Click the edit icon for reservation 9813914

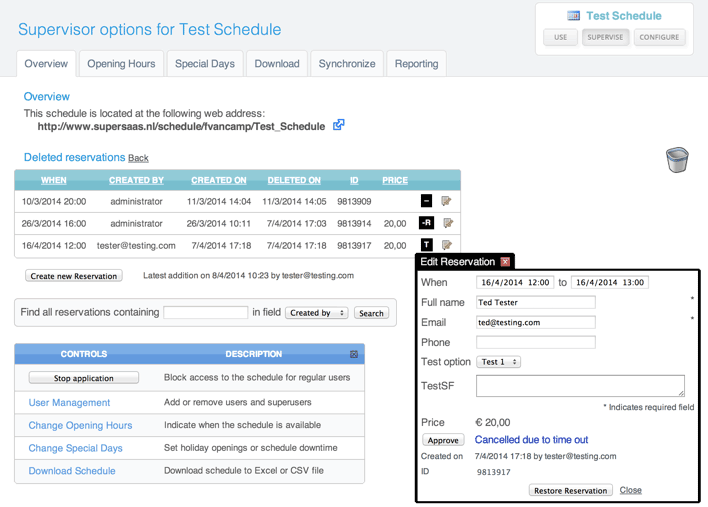[x=446, y=223]
